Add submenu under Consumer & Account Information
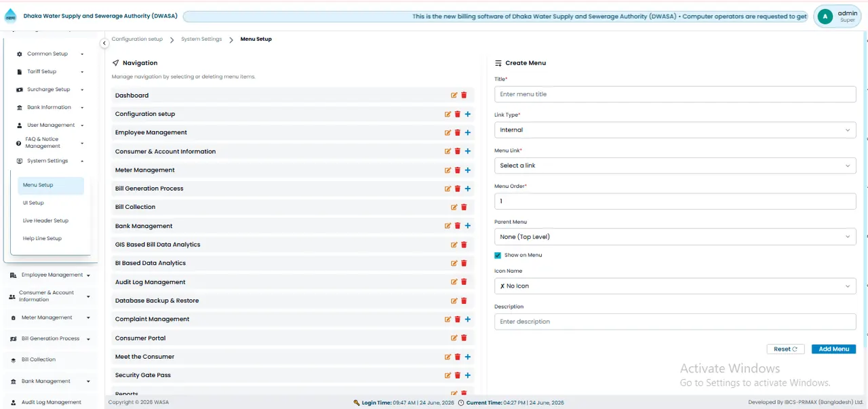This screenshot has width=868, height=409. tap(468, 151)
